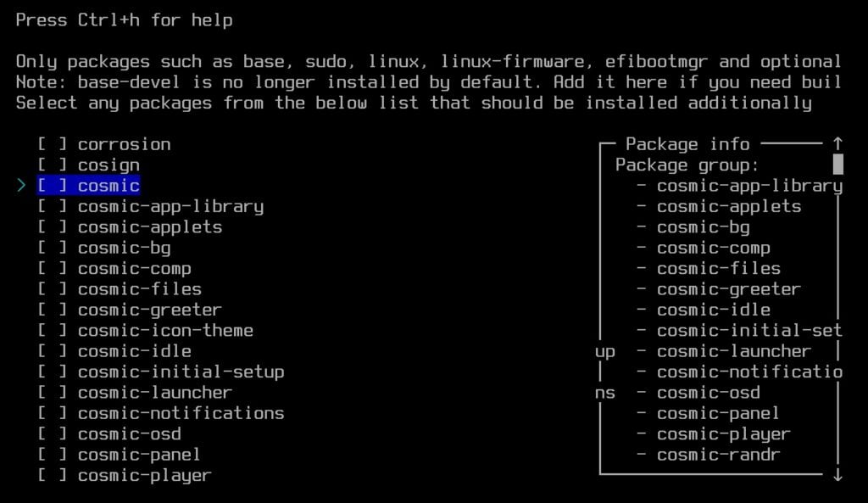This screenshot has height=503, width=868.
Task: Enable the cosmic package checkbox
Action: (x=49, y=185)
